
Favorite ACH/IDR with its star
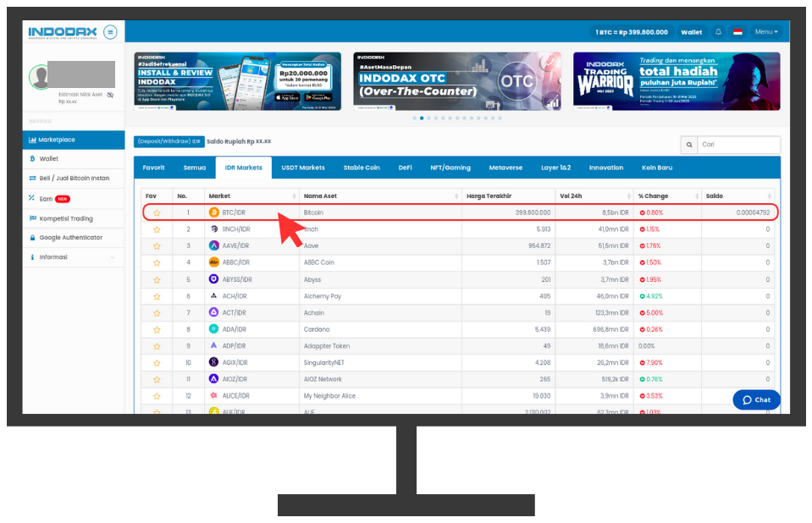point(157,296)
